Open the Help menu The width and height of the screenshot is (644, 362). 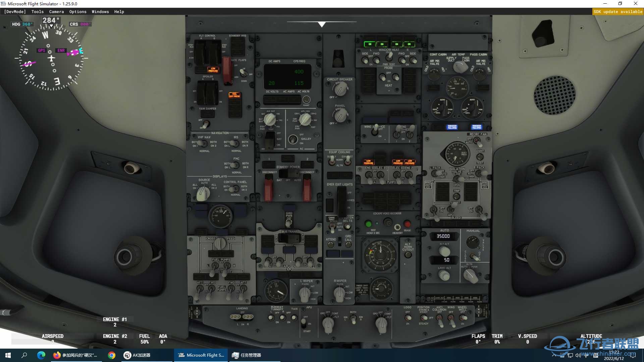119,12
